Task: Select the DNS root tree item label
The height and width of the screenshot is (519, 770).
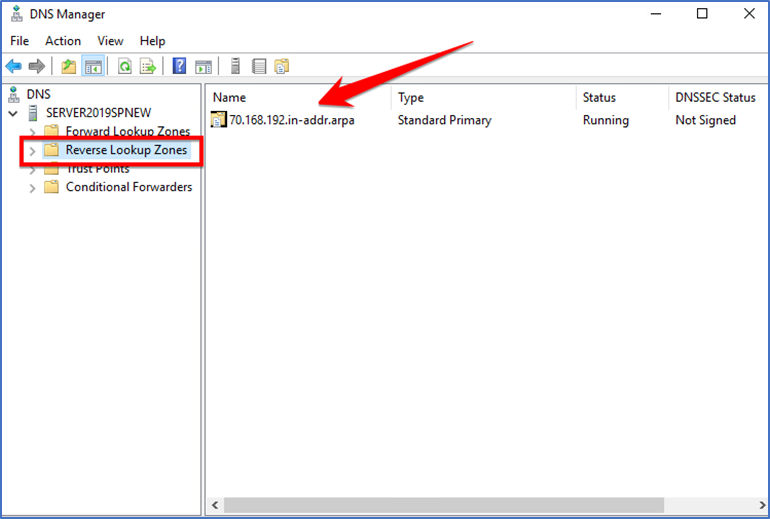Action: 39,94
